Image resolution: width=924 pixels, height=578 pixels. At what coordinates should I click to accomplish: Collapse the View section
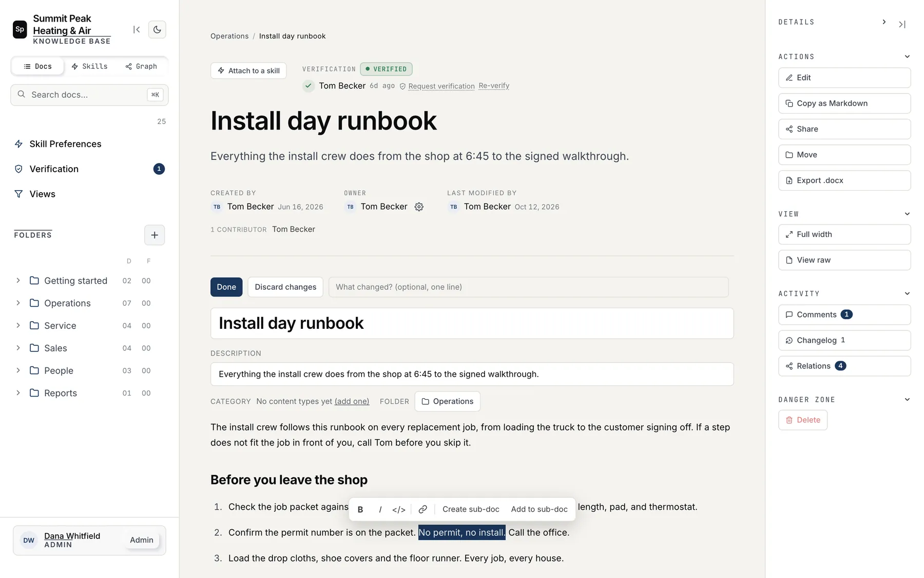907,214
